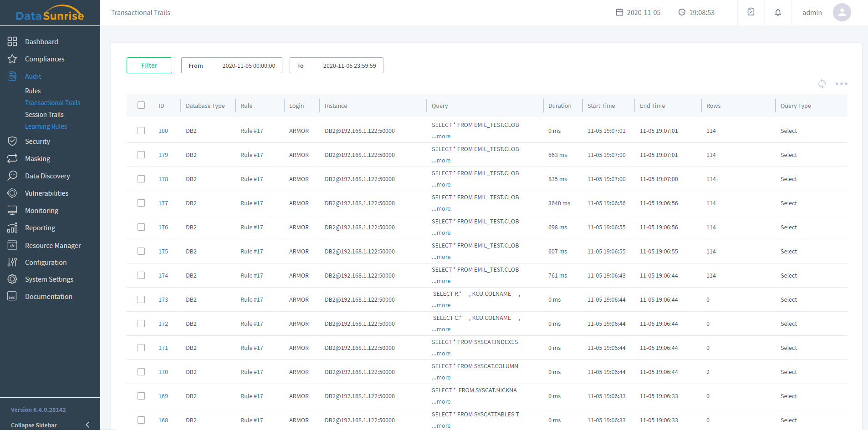Image resolution: width=868 pixels, height=430 pixels.
Task: Expand the Audit section in sidebar
Action: click(33, 76)
